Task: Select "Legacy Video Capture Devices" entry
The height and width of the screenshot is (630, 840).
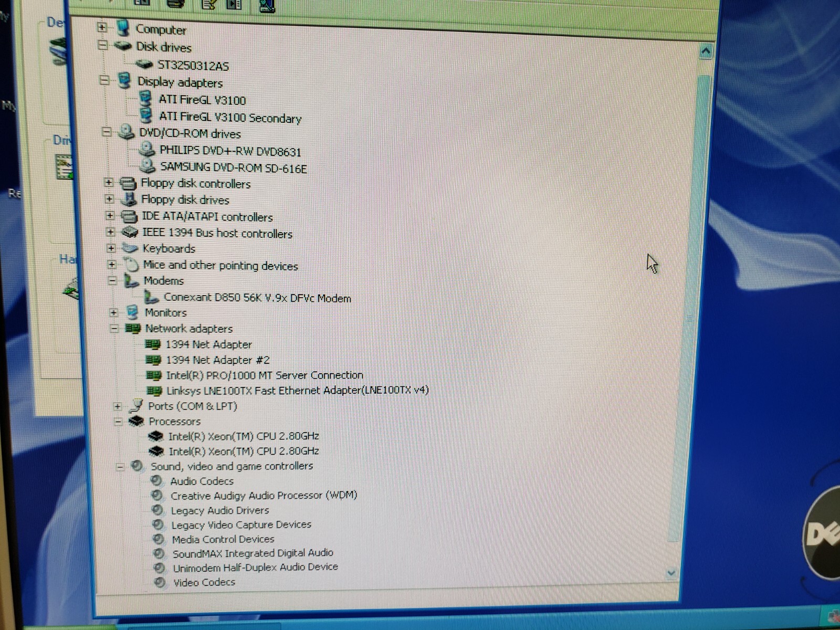Action: (241, 524)
